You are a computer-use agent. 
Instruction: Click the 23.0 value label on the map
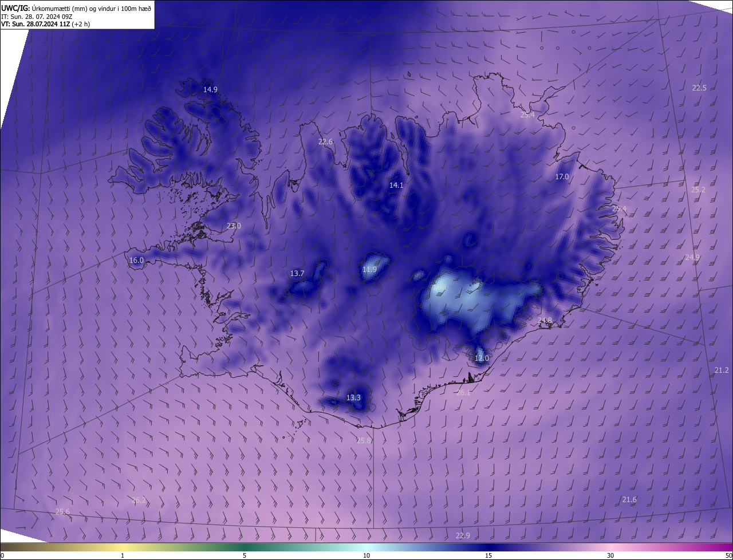(x=234, y=226)
